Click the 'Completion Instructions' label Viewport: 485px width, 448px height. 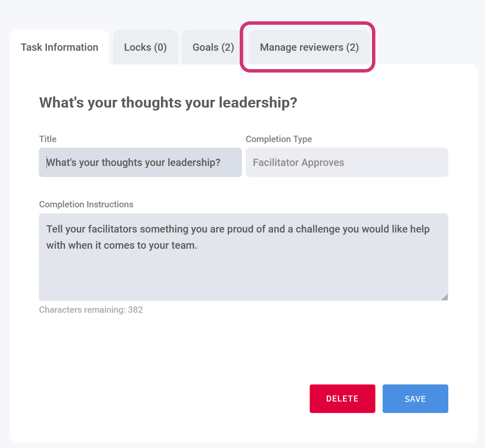pyautogui.click(x=86, y=204)
